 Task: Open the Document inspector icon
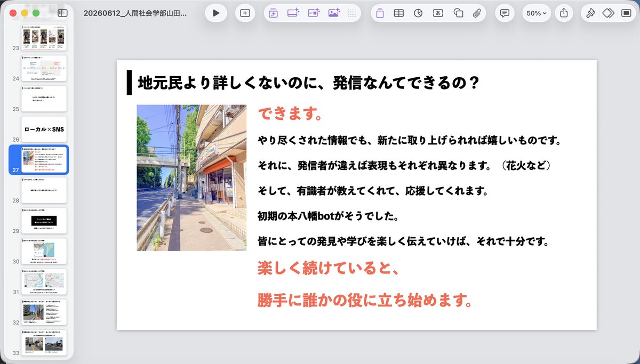[x=626, y=13]
